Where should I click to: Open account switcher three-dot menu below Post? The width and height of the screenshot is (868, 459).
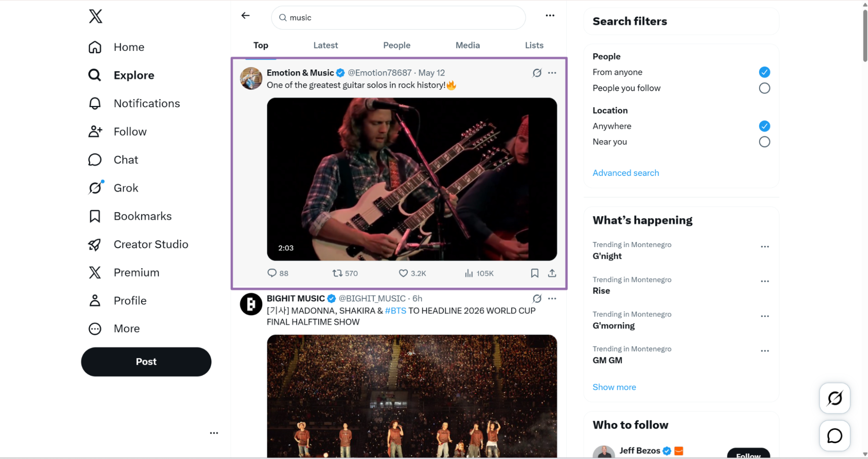coord(214,433)
